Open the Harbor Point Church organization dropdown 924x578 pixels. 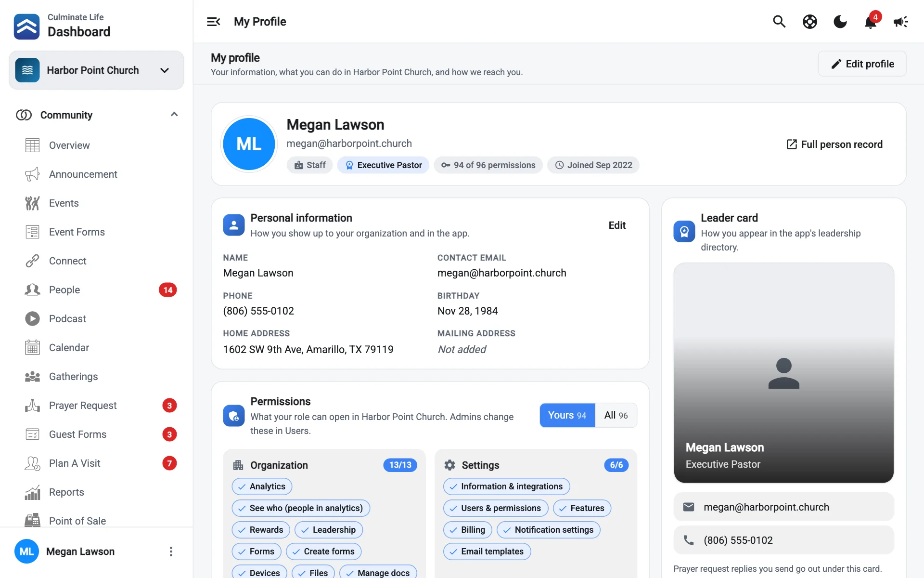coord(96,70)
